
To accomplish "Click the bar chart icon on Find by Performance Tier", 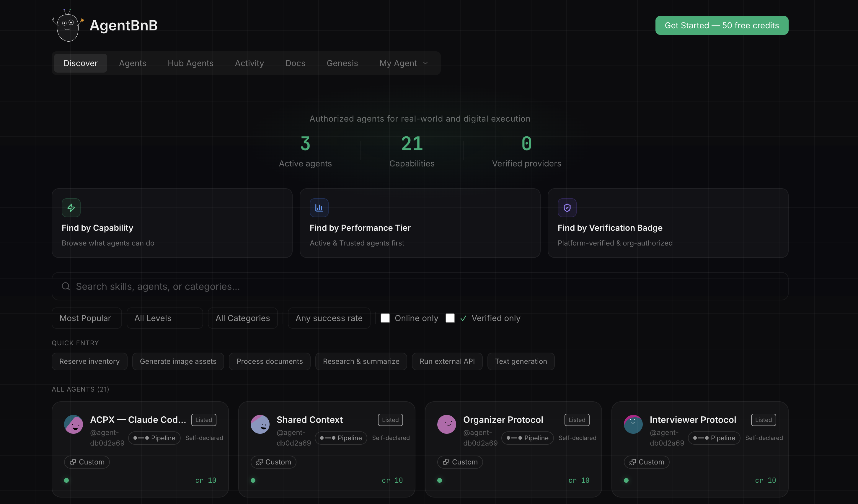I will 319,207.
